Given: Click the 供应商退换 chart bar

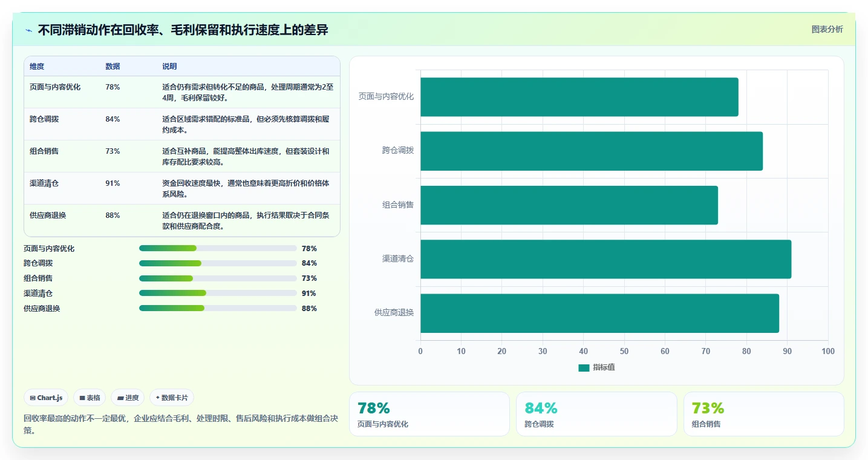Looking at the screenshot, I should click(600, 313).
